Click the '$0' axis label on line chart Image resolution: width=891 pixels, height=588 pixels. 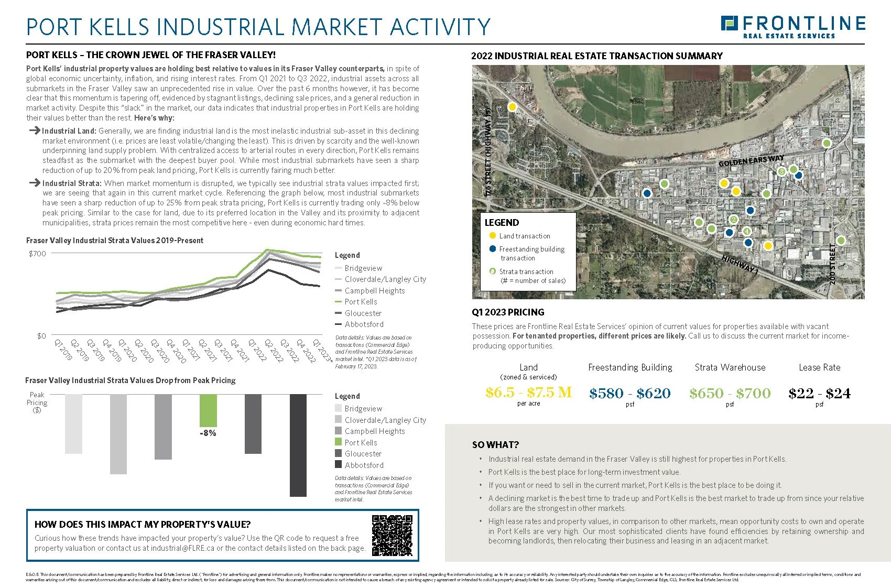tap(41, 336)
